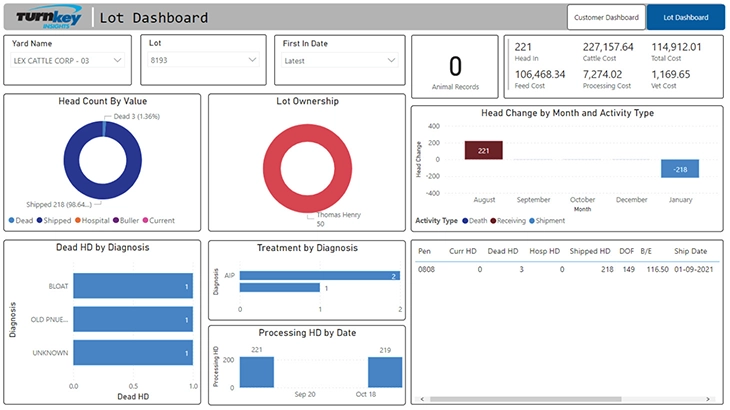This screenshot has width=730, height=410.
Task: Click the 106,468.34 Feed Cost value
Action: coord(540,74)
